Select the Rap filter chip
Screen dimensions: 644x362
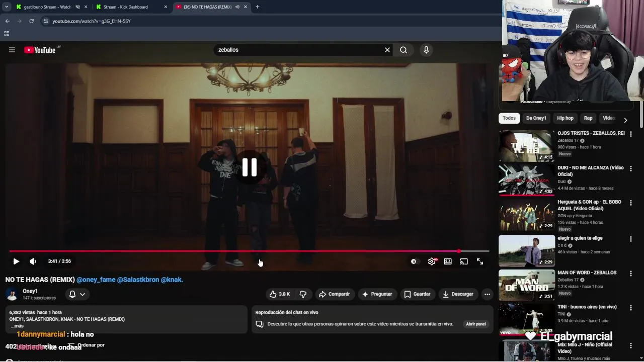[x=588, y=118]
